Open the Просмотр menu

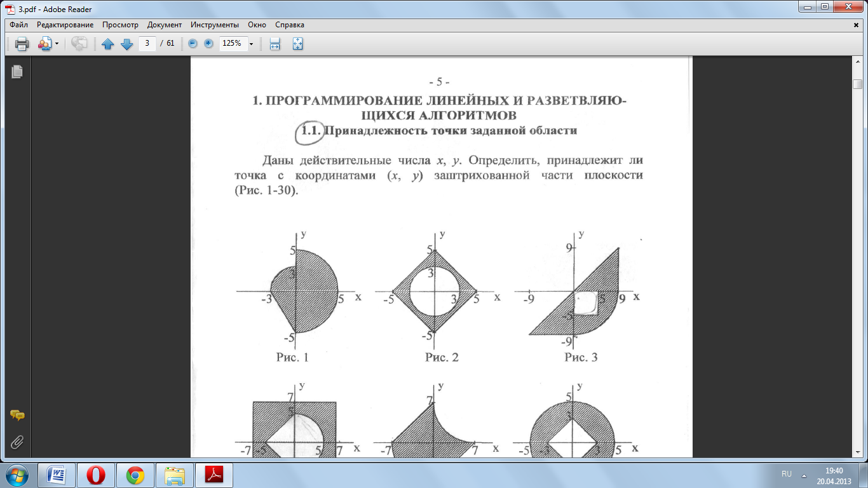pyautogui.click(x=120, y=25)
